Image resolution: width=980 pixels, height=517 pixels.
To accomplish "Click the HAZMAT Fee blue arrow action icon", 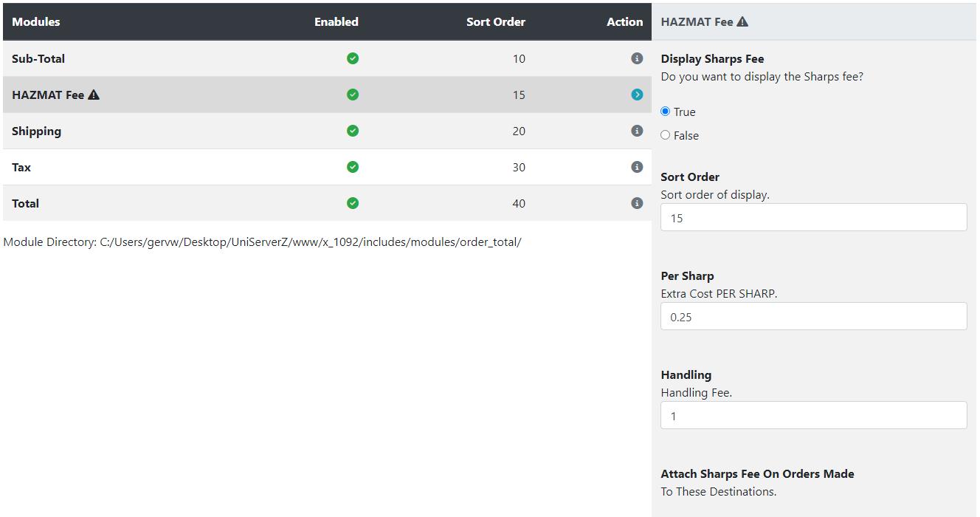I will point(637,95).
